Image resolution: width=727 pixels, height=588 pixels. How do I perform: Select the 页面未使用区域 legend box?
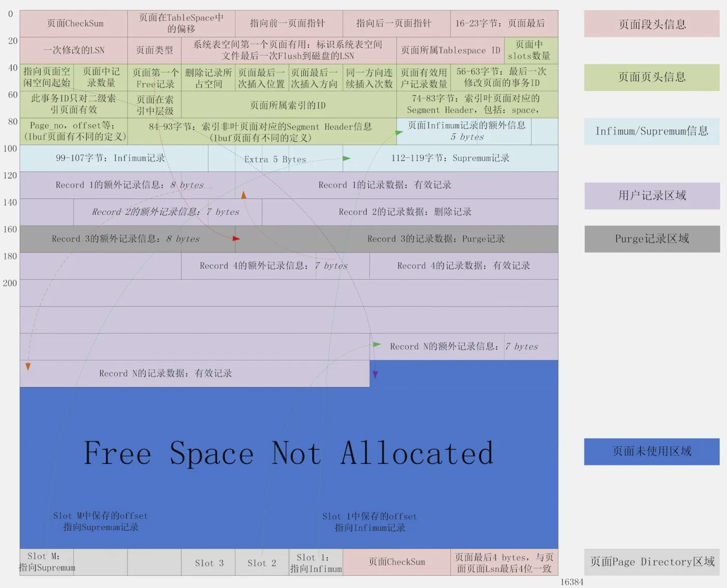[652, 451]
